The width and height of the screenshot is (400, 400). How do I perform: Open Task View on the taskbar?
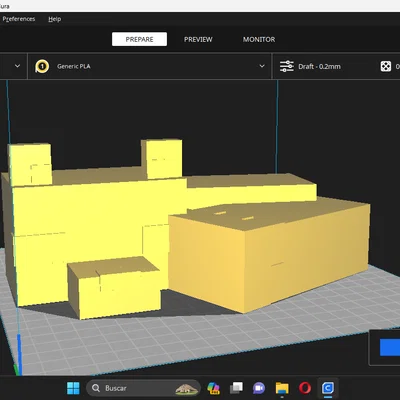coord(236,388)
